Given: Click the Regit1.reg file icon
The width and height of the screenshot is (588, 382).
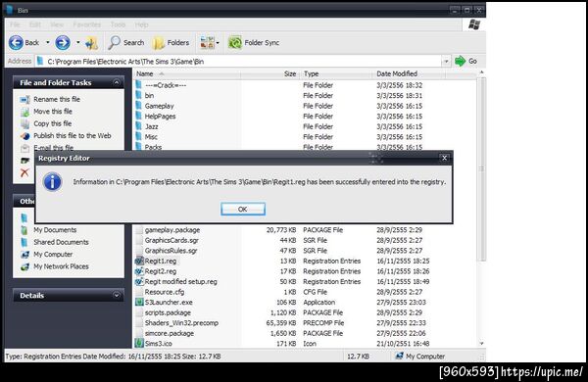Looking at the screenshot, I should (x=139, y=261).
